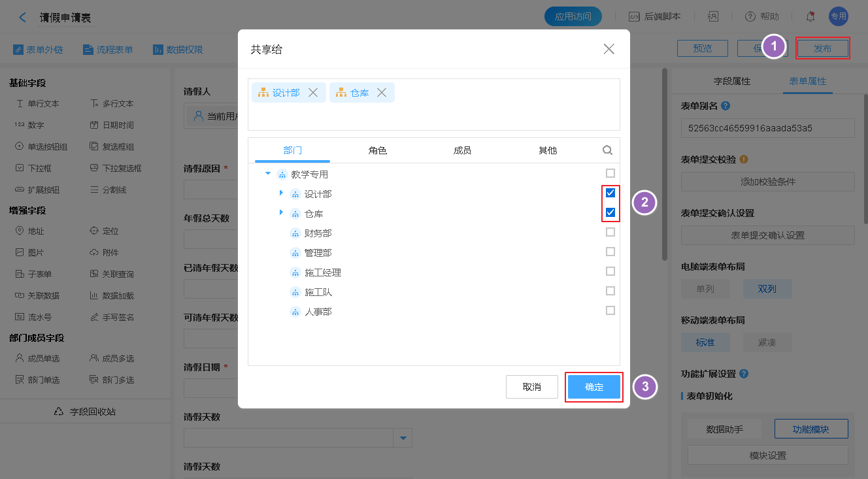Click the 后端脚本 icon in top bar
The width and height of the screenshot is (868, 479).
(633, 17)
